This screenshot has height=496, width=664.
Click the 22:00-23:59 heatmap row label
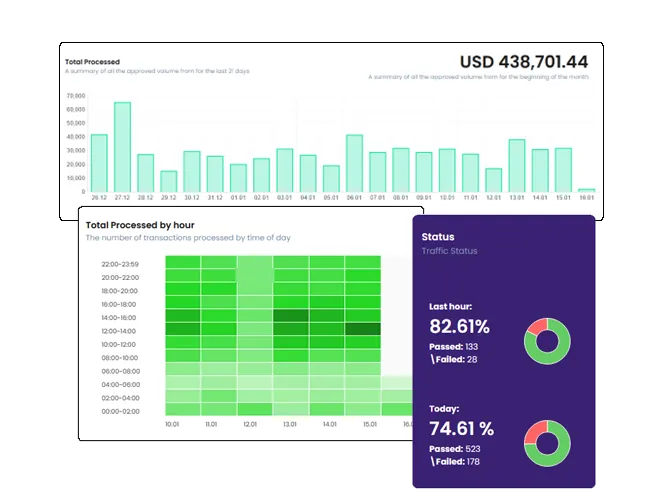click(x=120, y=264)
